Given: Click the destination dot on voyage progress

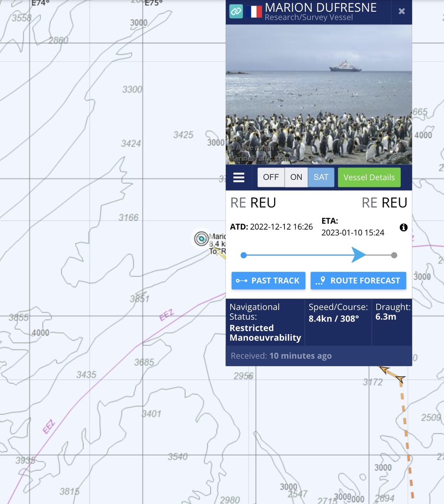Looking at the screenshot, I should [x=394, y=255].
